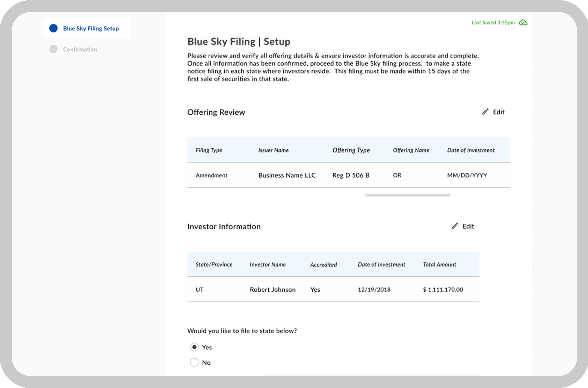Screen dimensions: 588x388
Task: Click the blue step indicator circle for Blue Sky Filing Setup
Action: (54, 28)
